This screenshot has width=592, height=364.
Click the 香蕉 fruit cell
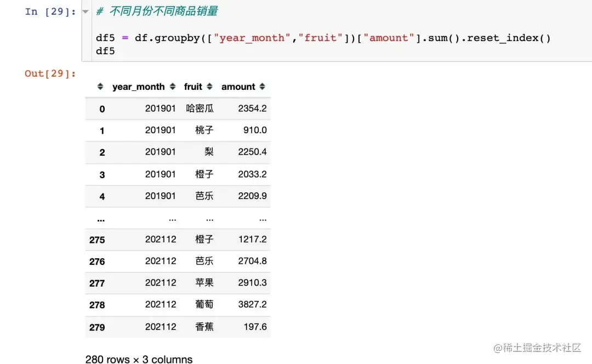[204, 327]
